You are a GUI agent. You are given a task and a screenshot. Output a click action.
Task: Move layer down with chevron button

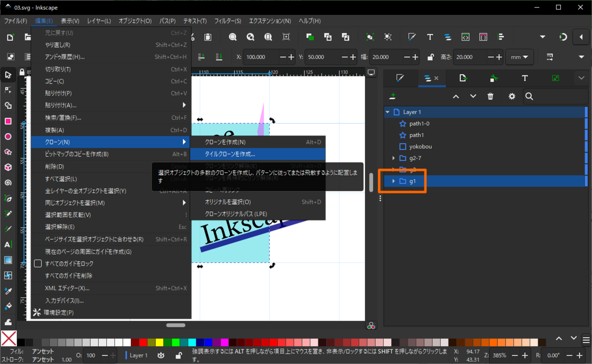click(473, 96)
